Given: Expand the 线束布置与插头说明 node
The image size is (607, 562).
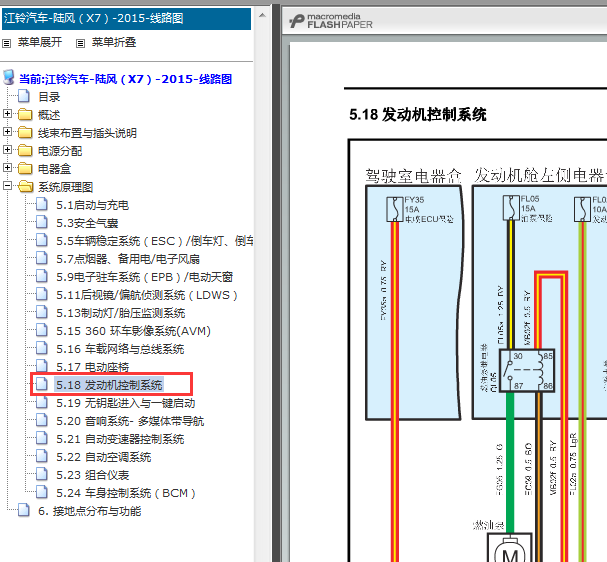Looking at the screenshot, I should [x=7, y=132].
